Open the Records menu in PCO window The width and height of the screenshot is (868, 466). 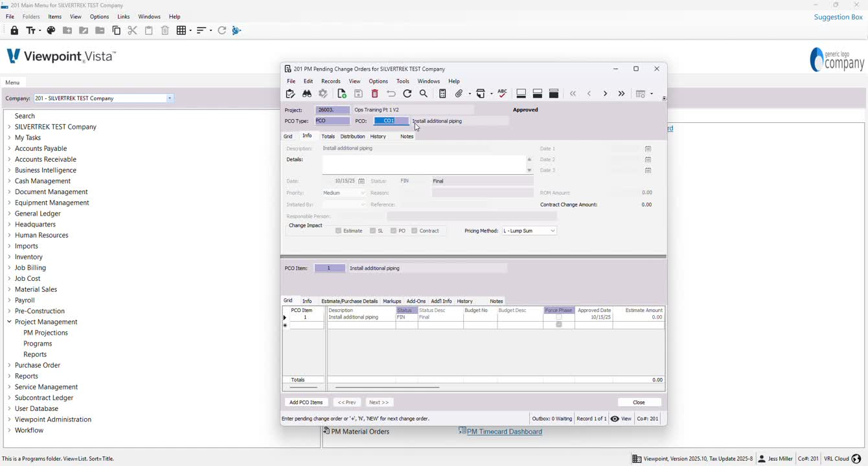(330, 82)
